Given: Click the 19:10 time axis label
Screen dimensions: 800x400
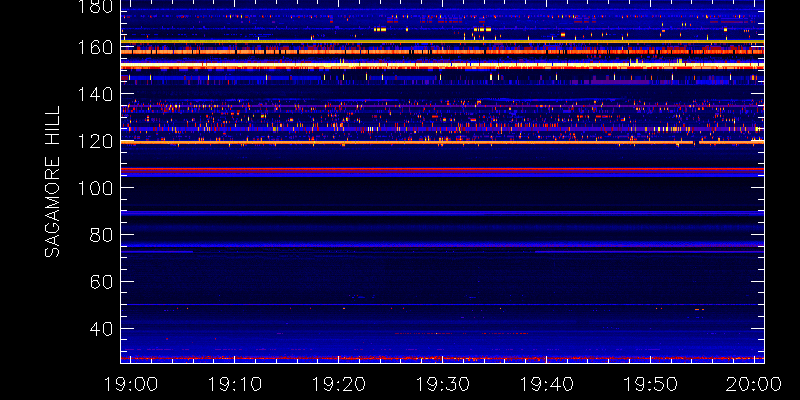Looking at the screenshot, I should pos(234,384).
